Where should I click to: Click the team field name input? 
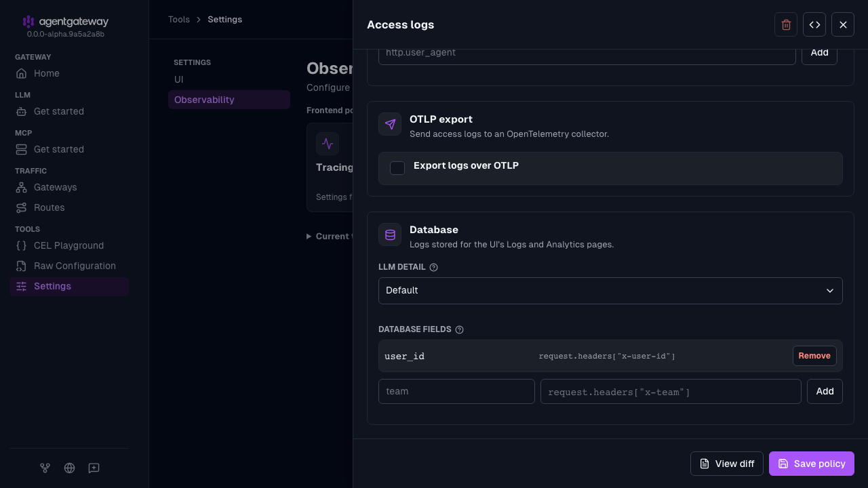(x=456, y=391)
